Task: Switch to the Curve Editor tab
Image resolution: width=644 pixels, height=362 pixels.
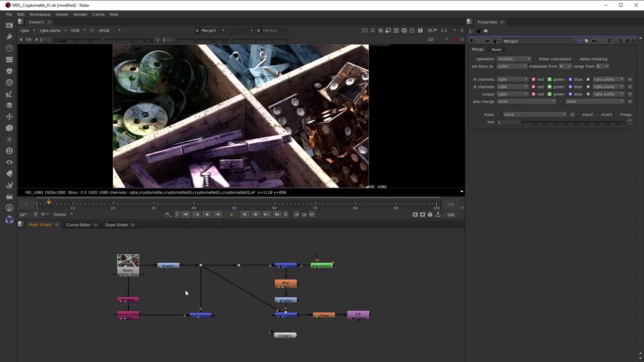Action: (x=78, y=225)
